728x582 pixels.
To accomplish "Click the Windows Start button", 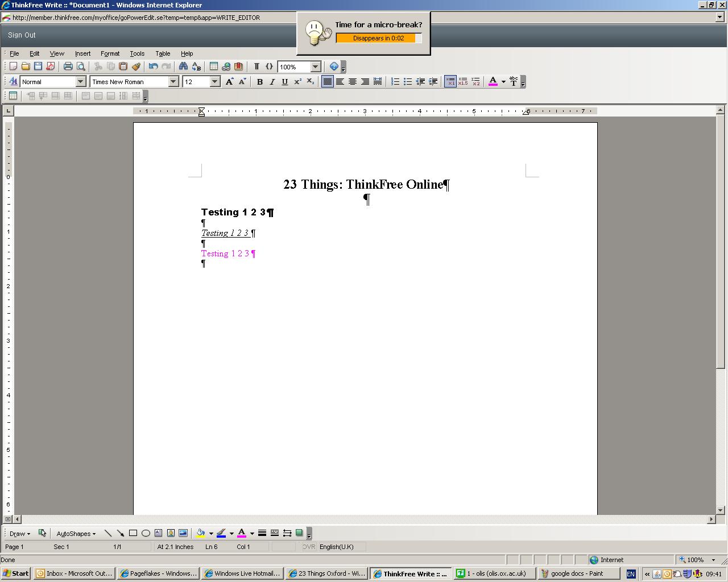I will 16,573.
